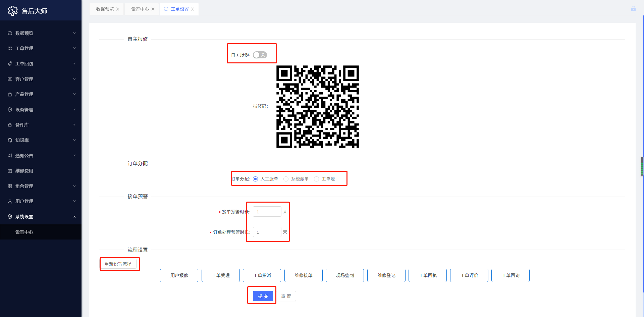644x317 pixels.
Task: Select the 工单池 radio option
Action: pyautogui.click(x=316, y=179)
